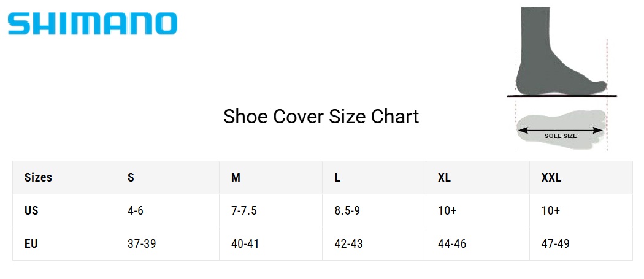The image size is (644, 279).
Task: Click the US 4-6 cell
Action: (136, 211)
